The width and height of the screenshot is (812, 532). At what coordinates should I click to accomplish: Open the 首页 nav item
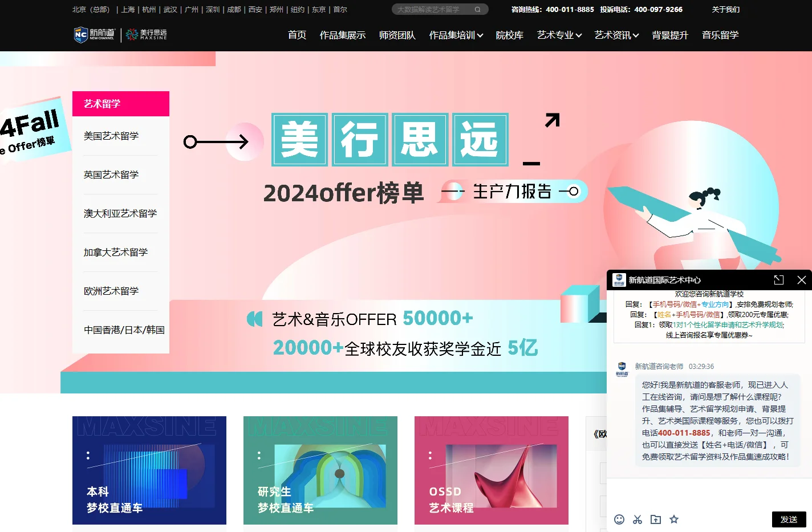[297, 35]
